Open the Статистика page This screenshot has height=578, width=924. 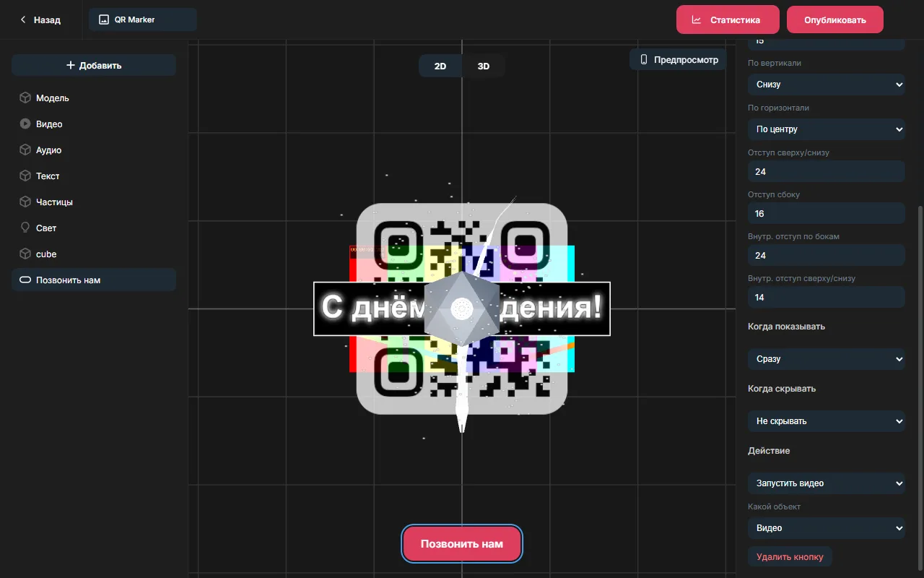(728, 20)
